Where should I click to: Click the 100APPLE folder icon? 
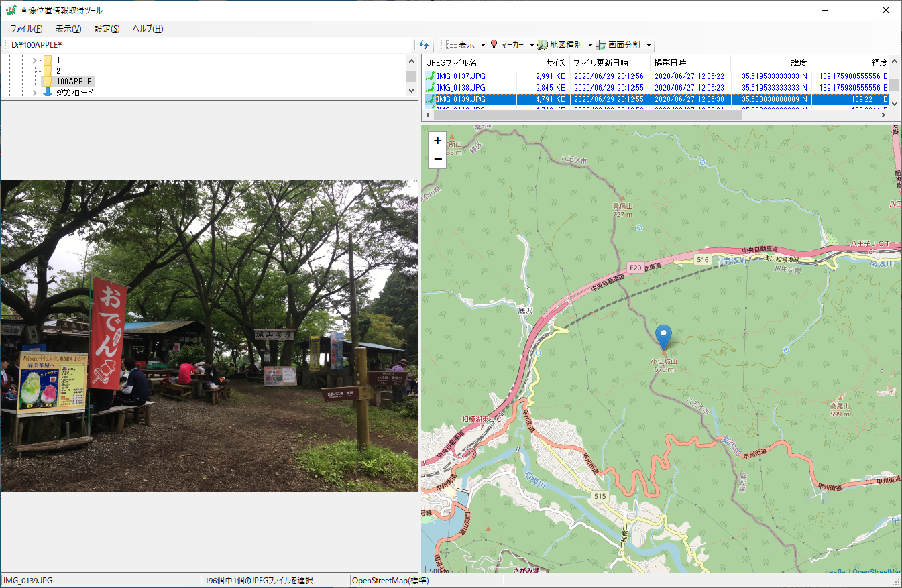click(48, 81)
